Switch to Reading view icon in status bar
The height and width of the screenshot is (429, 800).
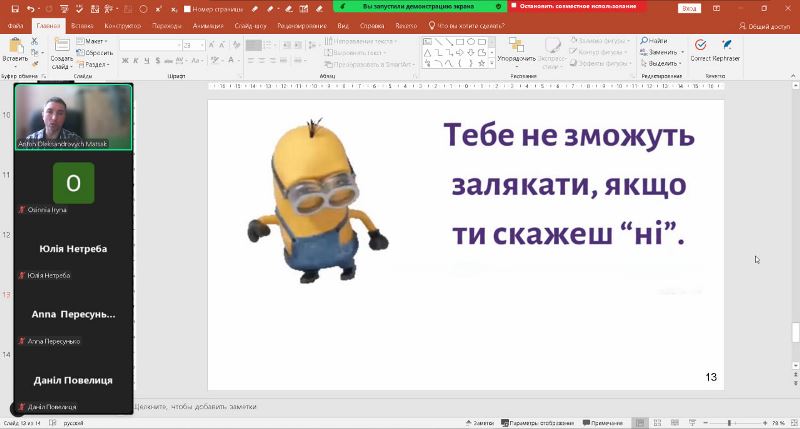click(x=674, y=423)
